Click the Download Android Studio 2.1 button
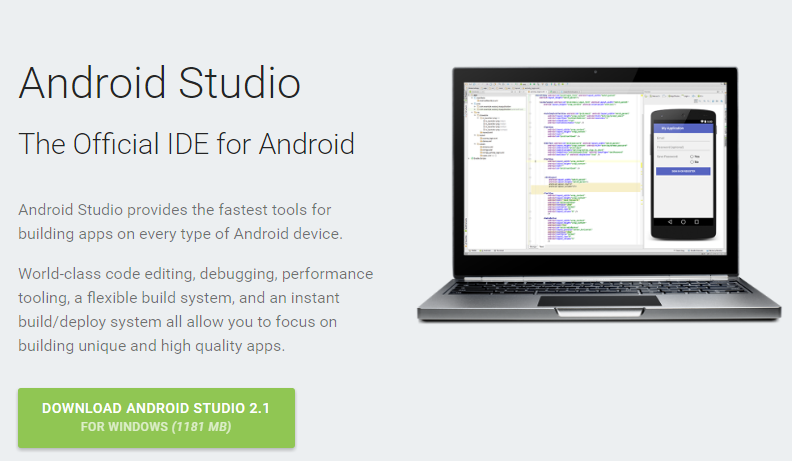 [157, 418]
